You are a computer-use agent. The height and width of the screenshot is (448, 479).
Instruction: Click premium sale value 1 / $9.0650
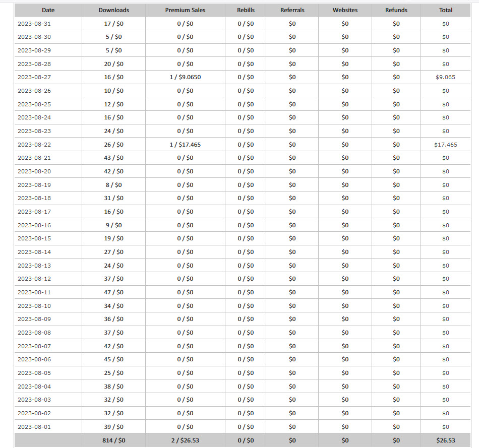(x=185, y=77)
